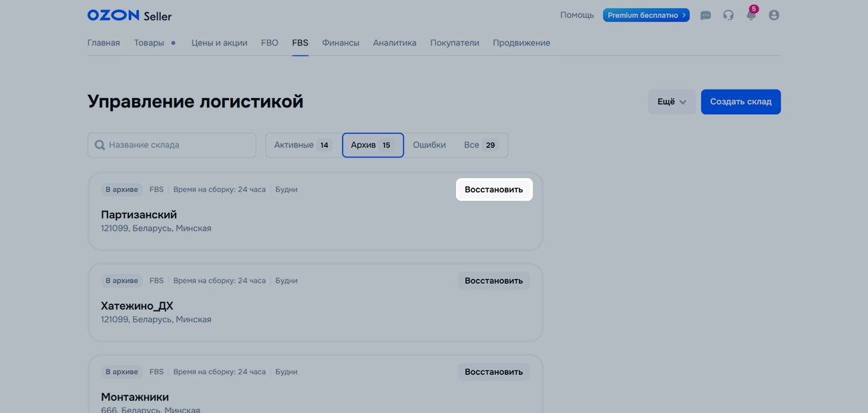Open the FBO menu section
Image resolution: width=868 pixels, height=413 pixels.
point(269,43)
